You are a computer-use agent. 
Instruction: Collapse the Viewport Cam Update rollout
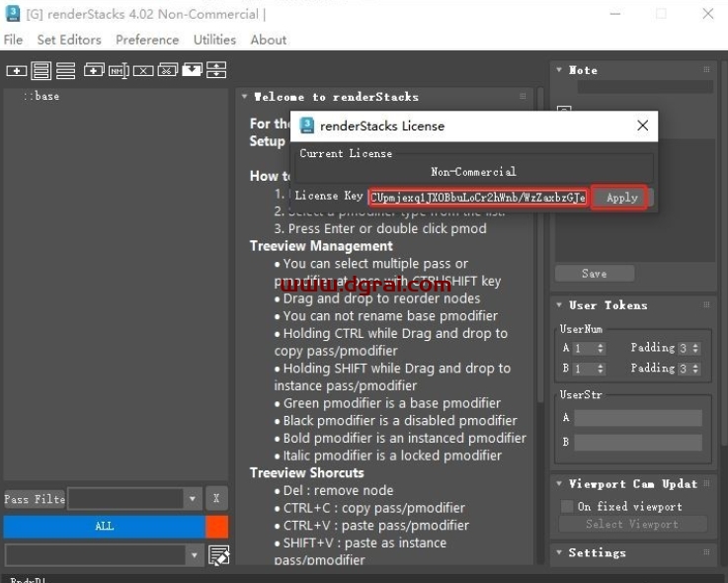pos(559,483)
